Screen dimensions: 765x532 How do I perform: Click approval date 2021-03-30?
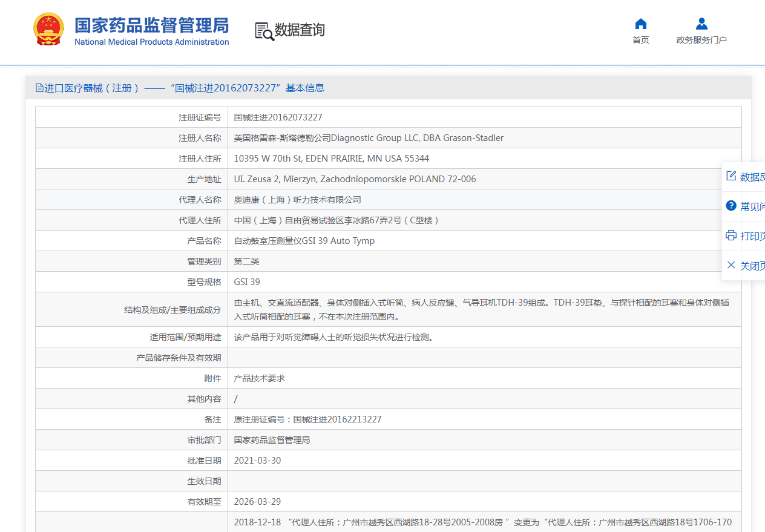tap(258, 461)
